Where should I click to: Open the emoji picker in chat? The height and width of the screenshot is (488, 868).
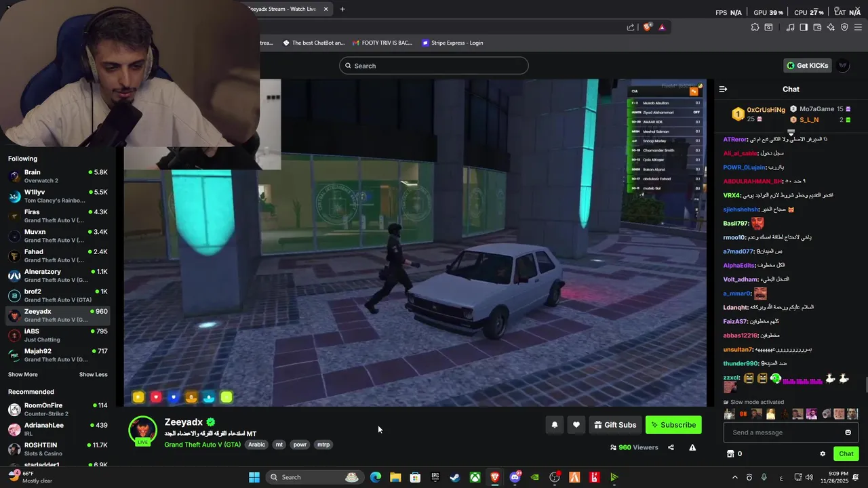coord(848,432)
